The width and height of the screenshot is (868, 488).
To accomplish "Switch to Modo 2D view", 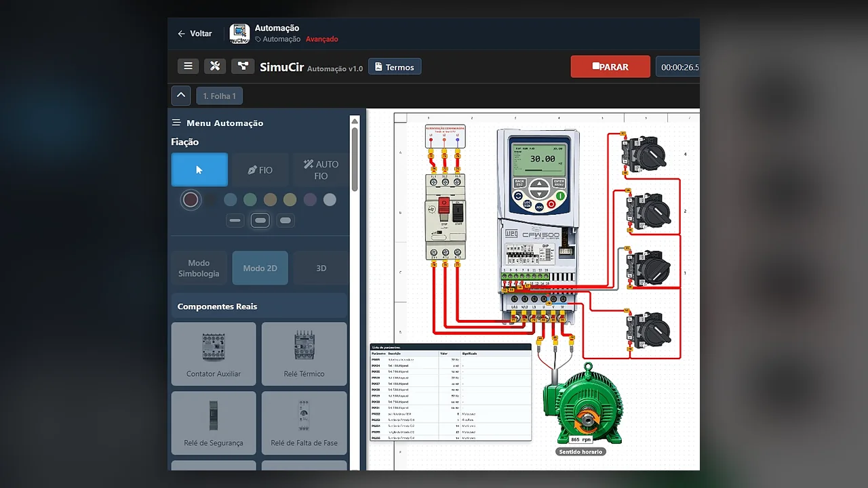I will (260, 268).
